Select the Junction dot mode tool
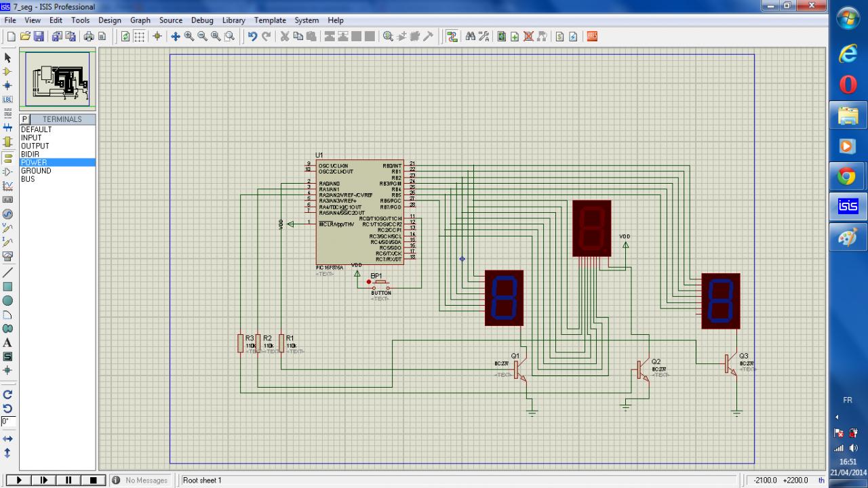Viewport: 868px width, 488px height. 8,86
